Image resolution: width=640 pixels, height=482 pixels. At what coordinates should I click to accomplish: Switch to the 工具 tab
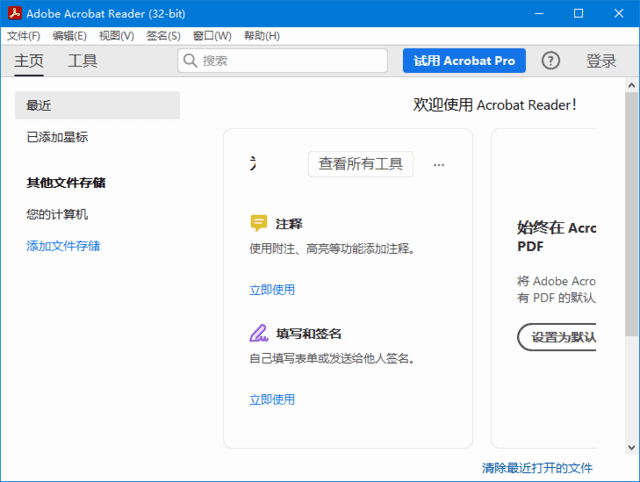click(82, 61)
